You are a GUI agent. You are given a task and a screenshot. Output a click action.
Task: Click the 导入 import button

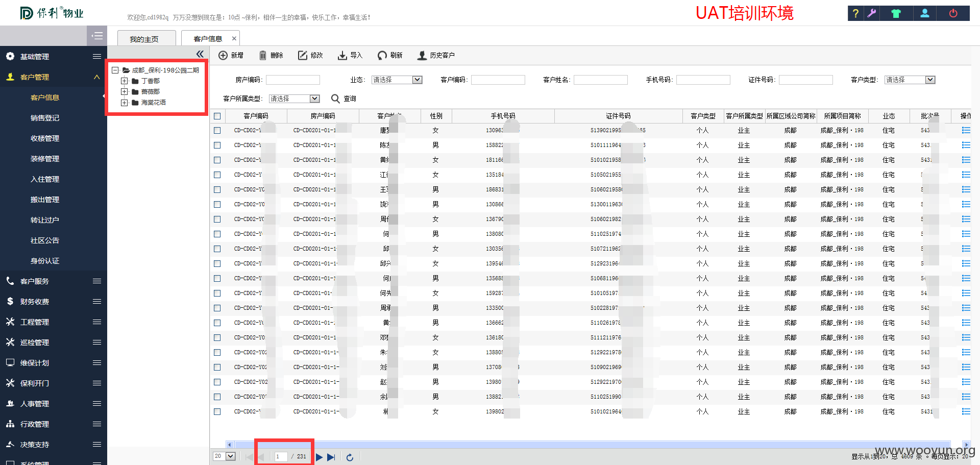point(350,55)
